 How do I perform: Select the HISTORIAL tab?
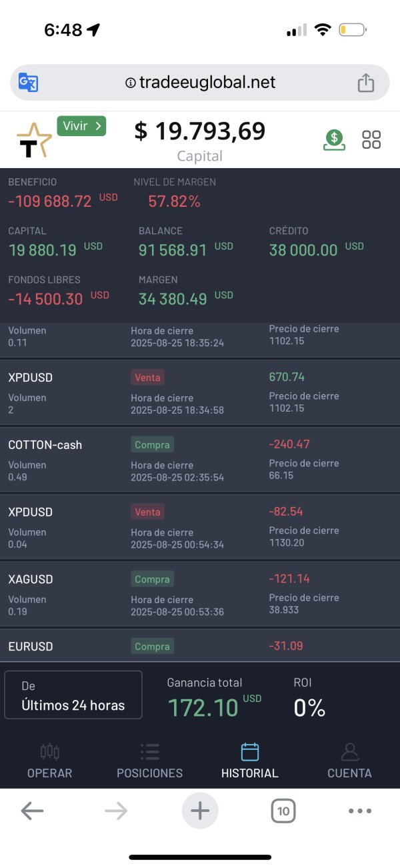(250, 761)
